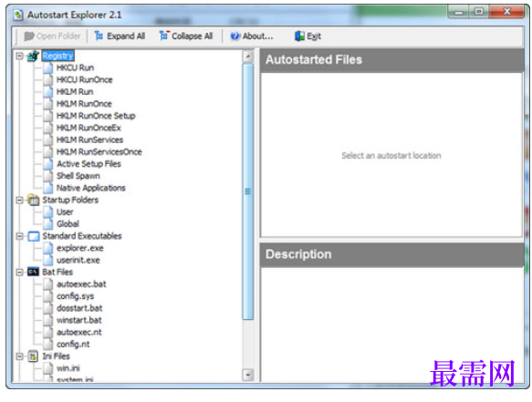Select Native Applications entry

pos(90,188)
